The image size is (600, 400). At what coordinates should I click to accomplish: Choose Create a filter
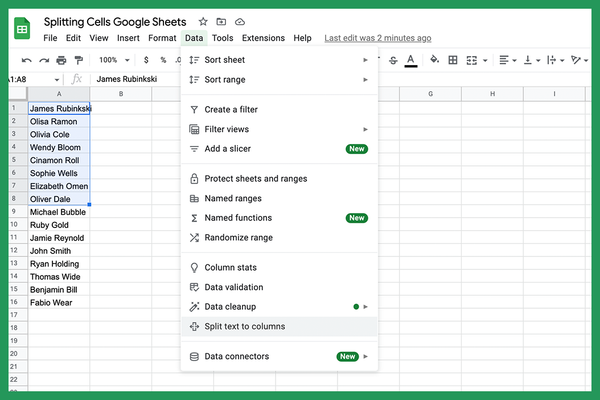pyautogui.click(x=279, y=109)
